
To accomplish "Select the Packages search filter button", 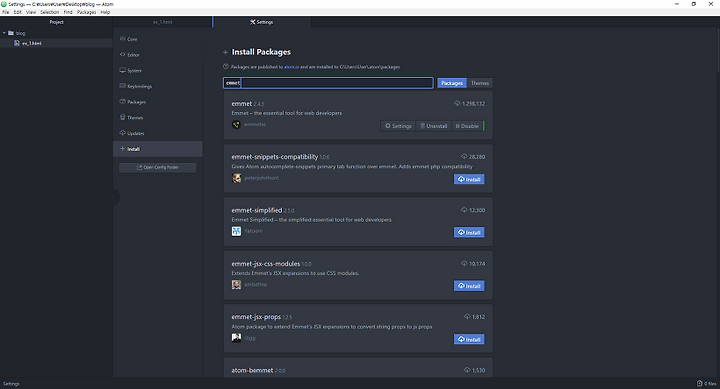I will pos(451,83).
